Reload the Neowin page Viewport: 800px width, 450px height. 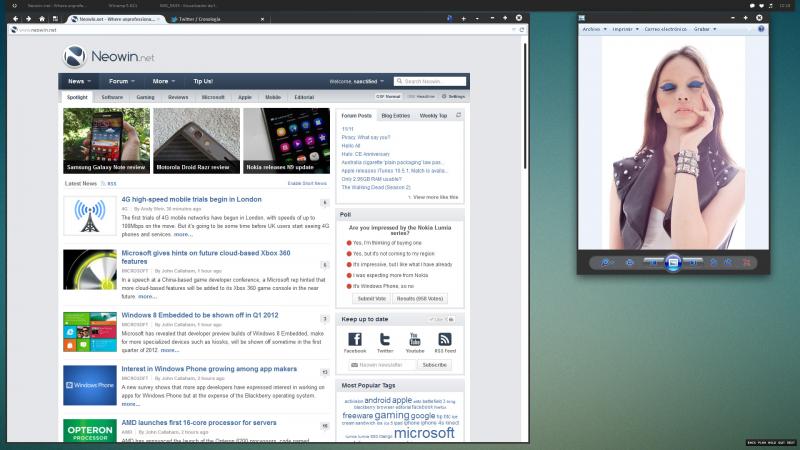tap(522, 30)
